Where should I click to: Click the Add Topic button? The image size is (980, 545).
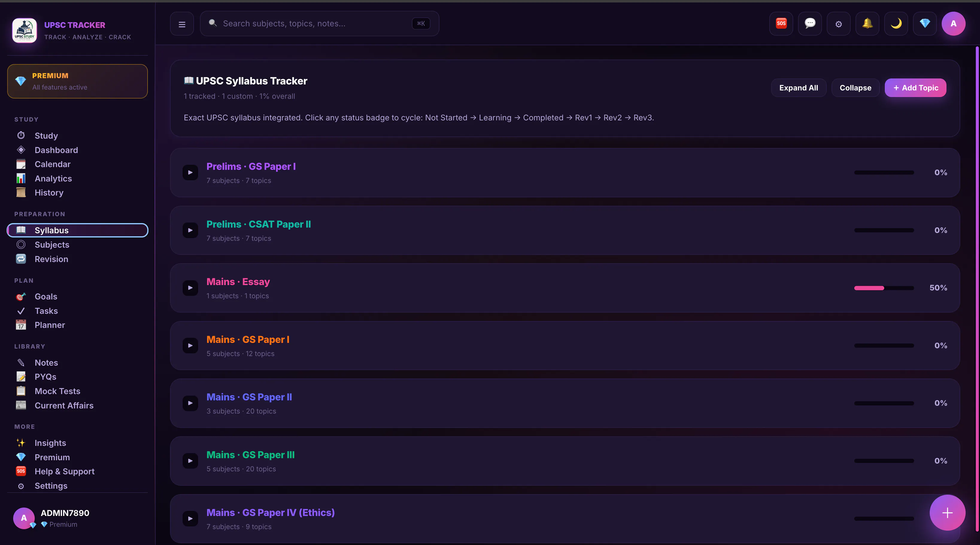click(915, 88)
